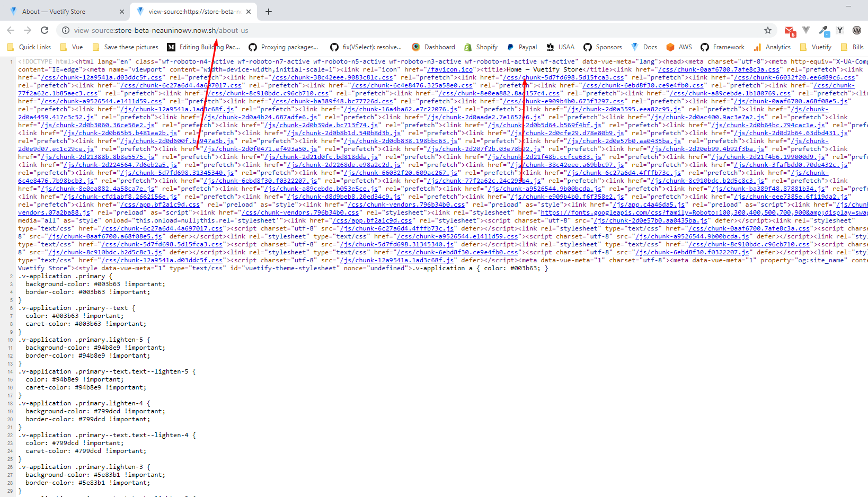This screenshot has height=497, width=868.
Task: Open /js/chunk-16a4ba62.e7c22076.js link
Action: tap(401, 109)
